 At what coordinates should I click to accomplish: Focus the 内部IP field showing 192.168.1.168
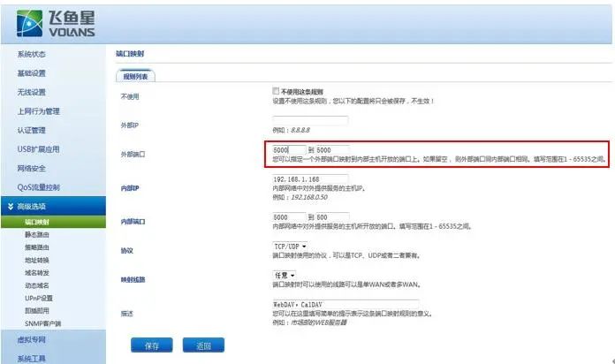click(x=310, y=179)
